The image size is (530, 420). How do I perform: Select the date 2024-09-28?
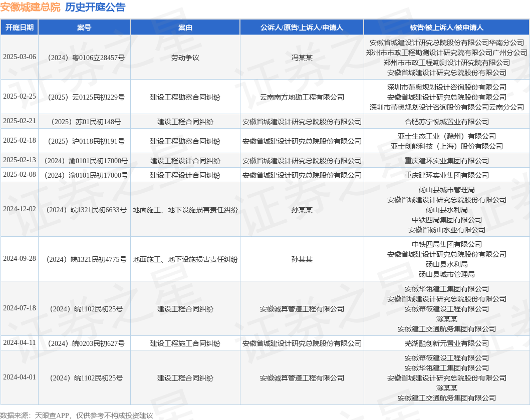click(x=20, y=259)
